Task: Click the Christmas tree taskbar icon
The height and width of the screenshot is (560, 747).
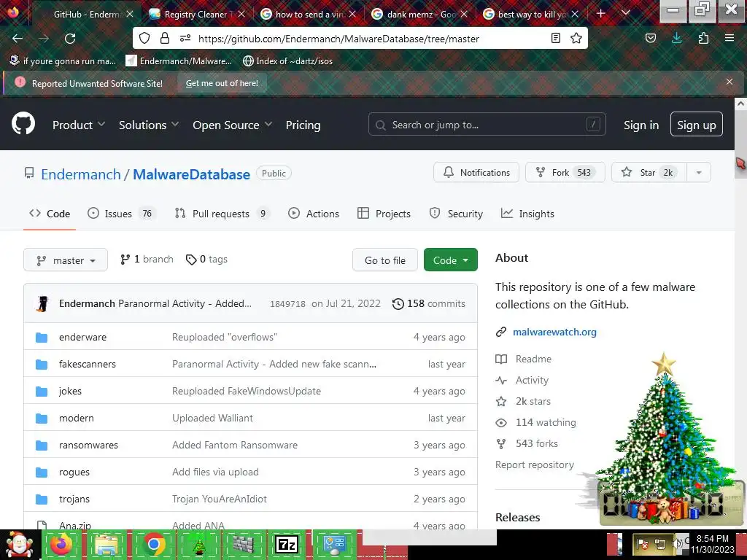Action: pos(198,545)
